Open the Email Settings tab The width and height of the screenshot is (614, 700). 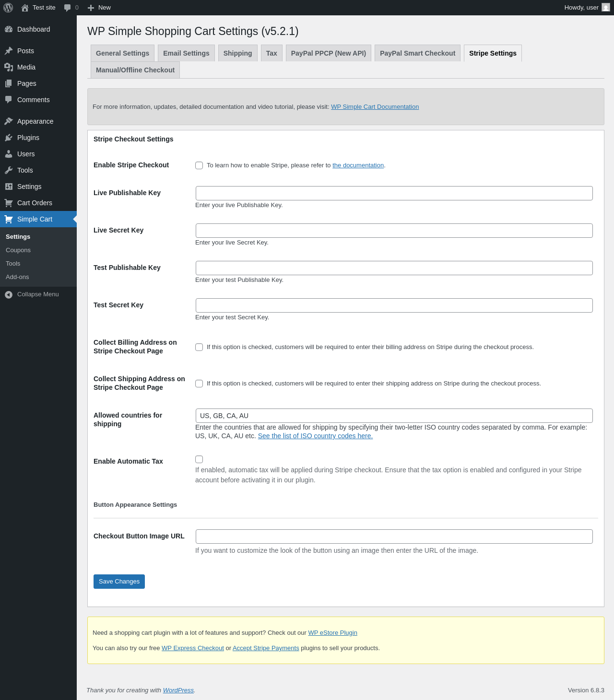[186, 53]
